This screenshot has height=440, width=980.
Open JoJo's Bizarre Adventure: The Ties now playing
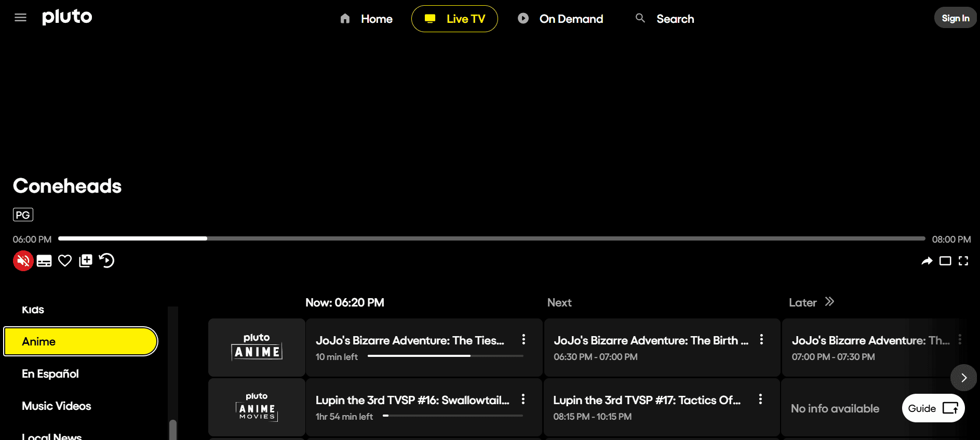(x=424, y=348)
